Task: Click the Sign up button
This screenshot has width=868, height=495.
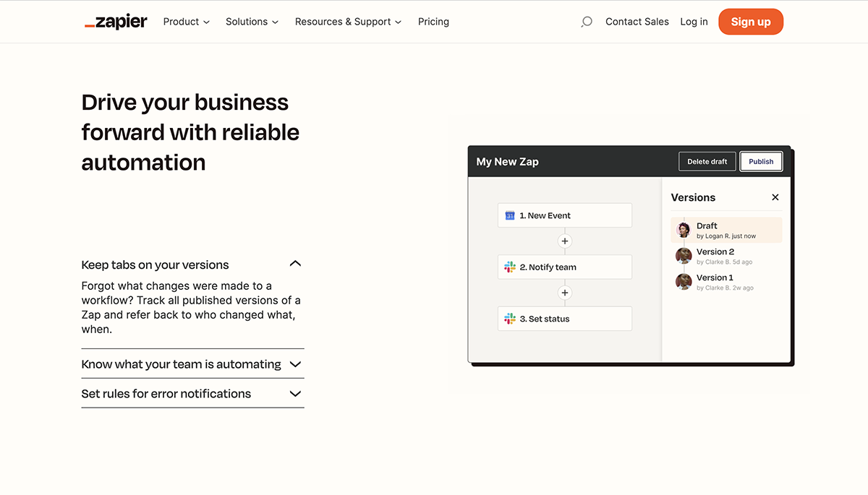Action: pos(750,22)
